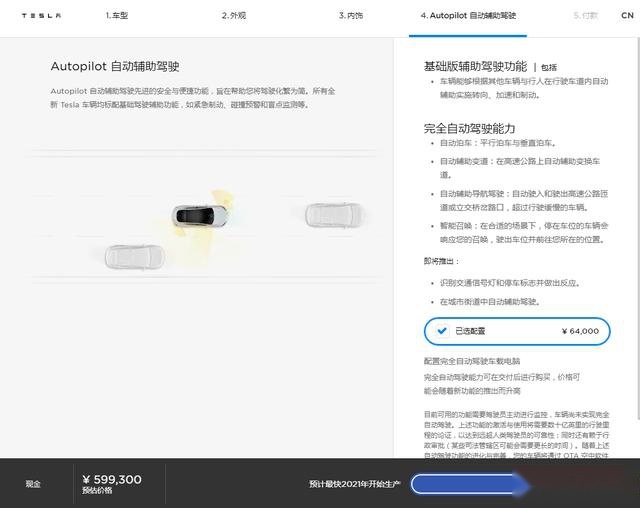Click the blue next-step button in footer
The width and height of the screenshot is (640, 508).
pyautogui.click(x=471, y=484)
